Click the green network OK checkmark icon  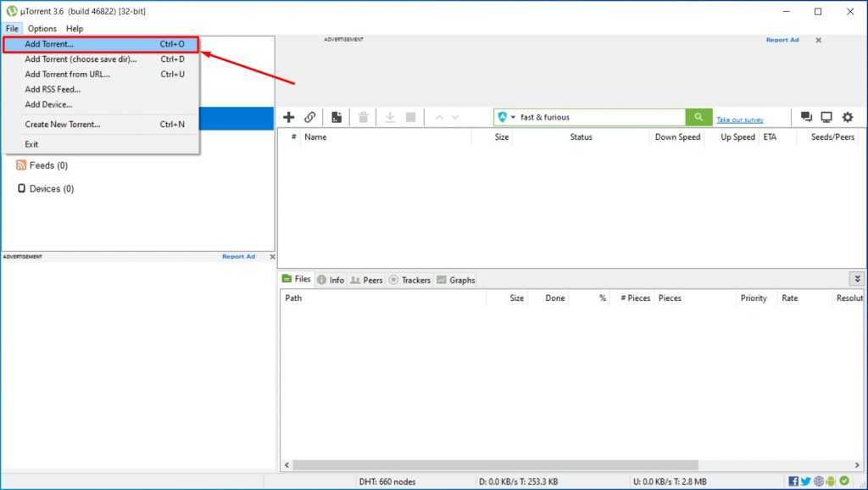pos(844,481)
